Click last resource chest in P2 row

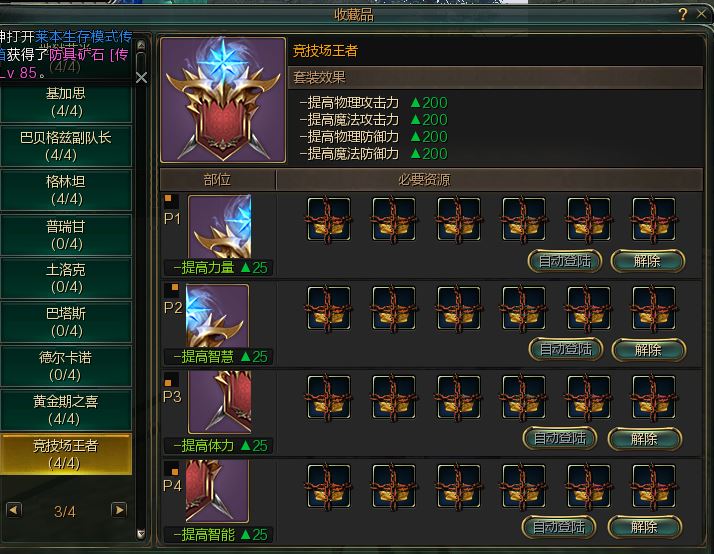[x=653, y=308]
